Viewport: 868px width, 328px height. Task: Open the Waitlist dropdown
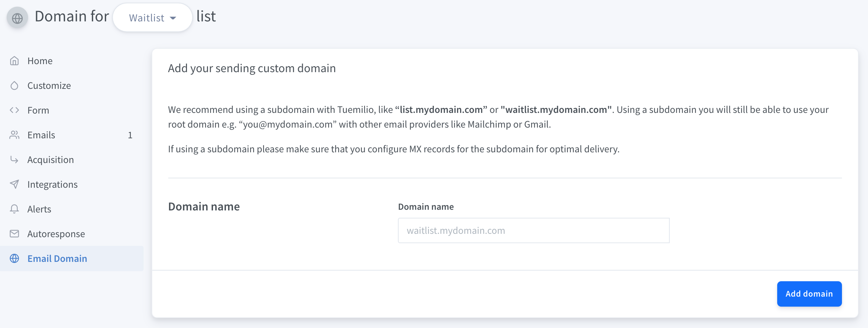152,17
